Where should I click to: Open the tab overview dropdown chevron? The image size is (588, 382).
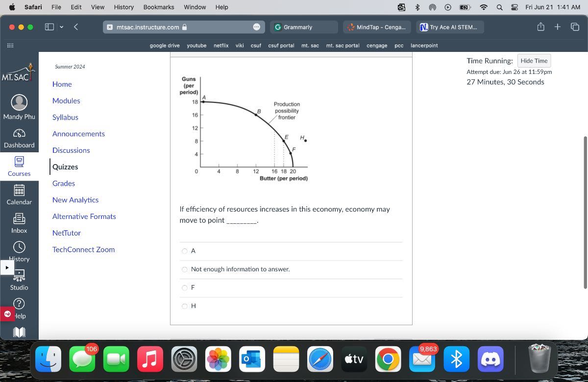coord(61,27)
